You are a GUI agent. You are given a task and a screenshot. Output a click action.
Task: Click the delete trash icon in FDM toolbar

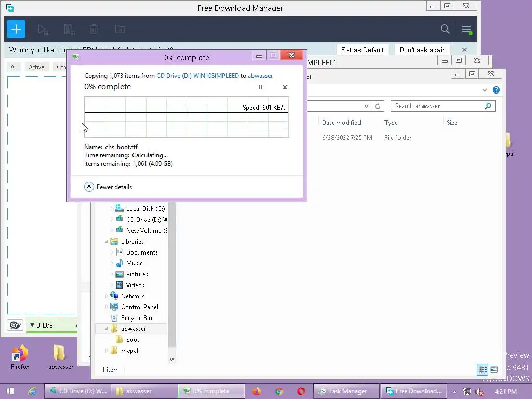94,30
